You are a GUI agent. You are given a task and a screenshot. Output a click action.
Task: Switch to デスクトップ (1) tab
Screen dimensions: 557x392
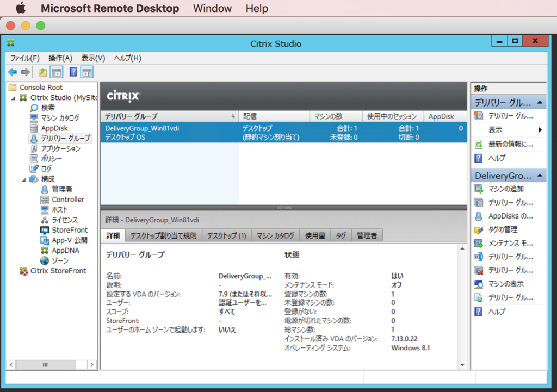(x=227, y=236)
